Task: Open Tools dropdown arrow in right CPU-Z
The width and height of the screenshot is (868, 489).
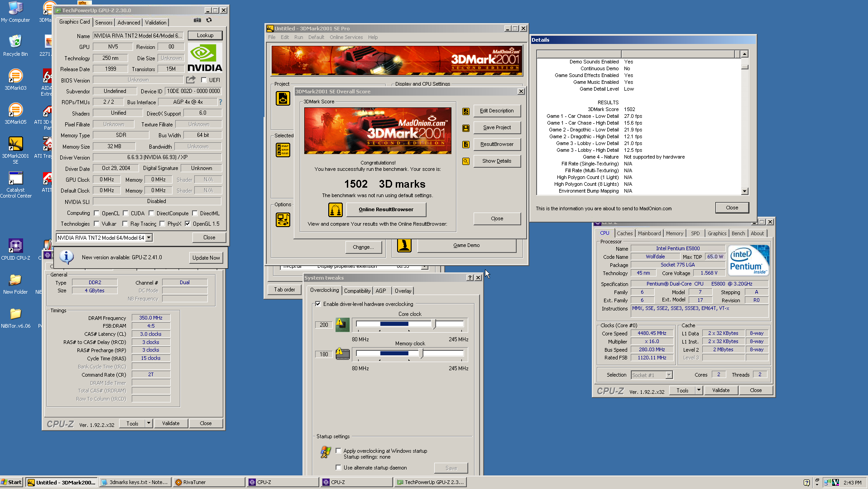Action: pos(699,390)
